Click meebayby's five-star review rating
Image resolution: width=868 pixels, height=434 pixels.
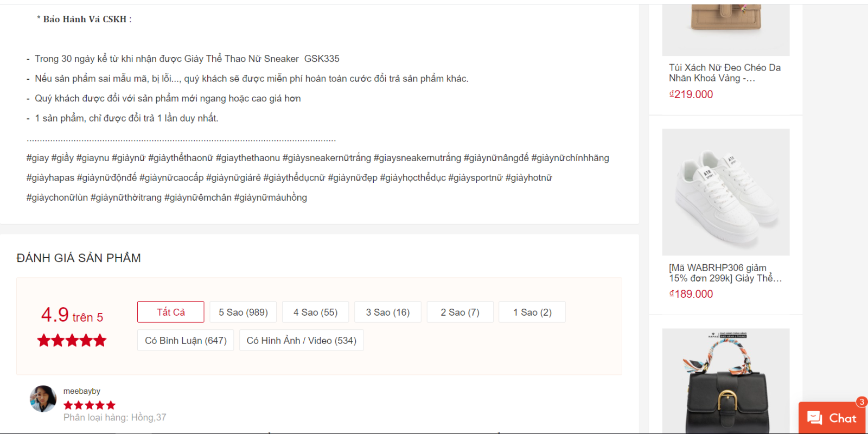(x=90, y=405)
